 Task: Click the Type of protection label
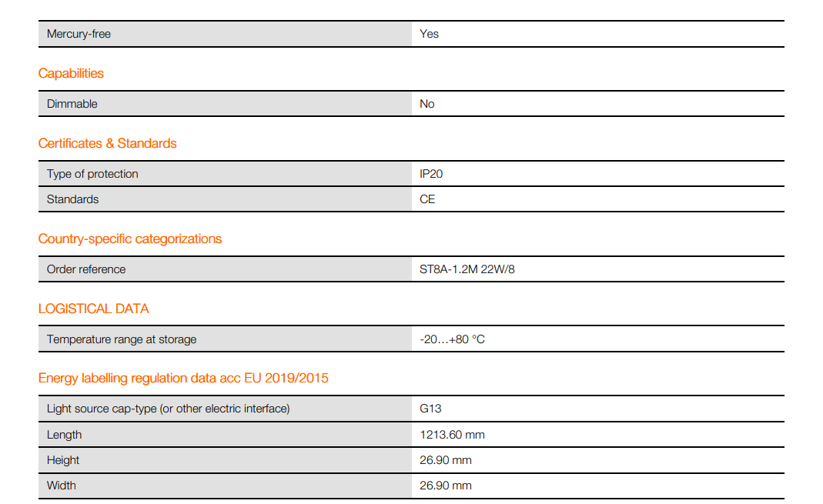pyautogui.click(x=92, y=174)
